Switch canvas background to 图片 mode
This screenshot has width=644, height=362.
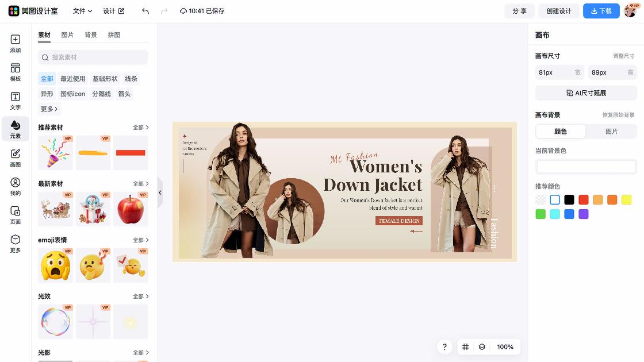click(611, 132)
